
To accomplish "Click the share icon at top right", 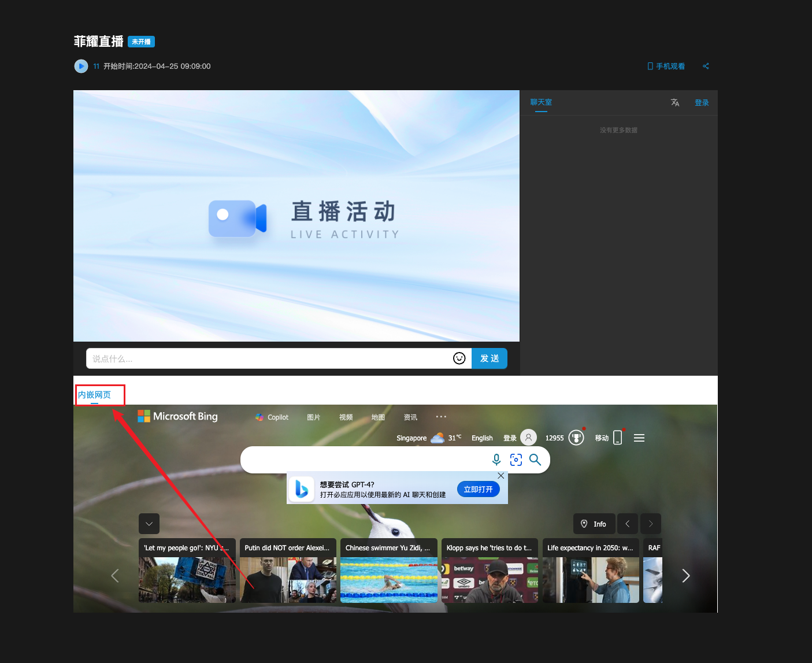I will 706,66.
